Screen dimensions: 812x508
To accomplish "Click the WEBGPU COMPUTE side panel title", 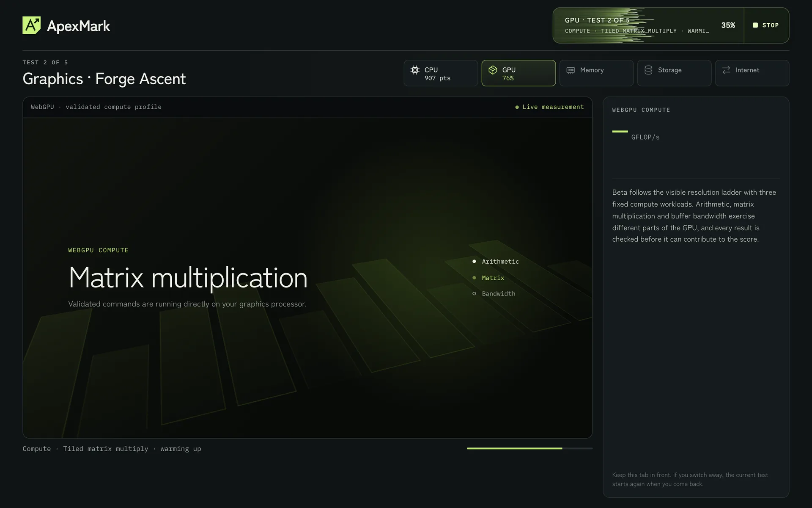I will coord(641,110).
